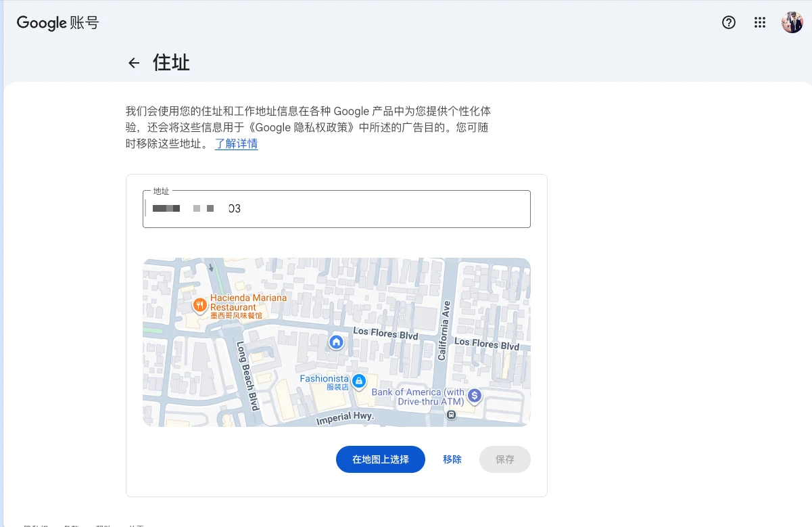Click the 在地图上选择 button
Screen dimensions: 812x527
(381, 459)
